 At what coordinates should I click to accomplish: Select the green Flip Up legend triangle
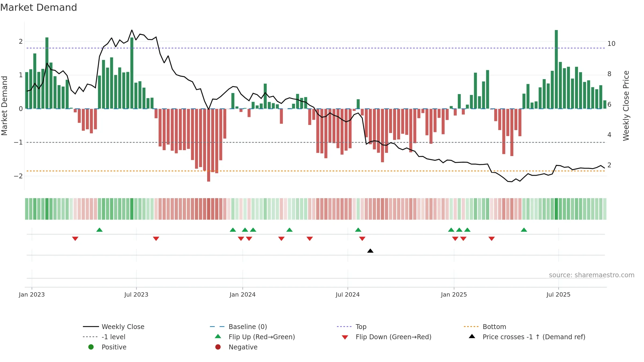coord(218,336)
